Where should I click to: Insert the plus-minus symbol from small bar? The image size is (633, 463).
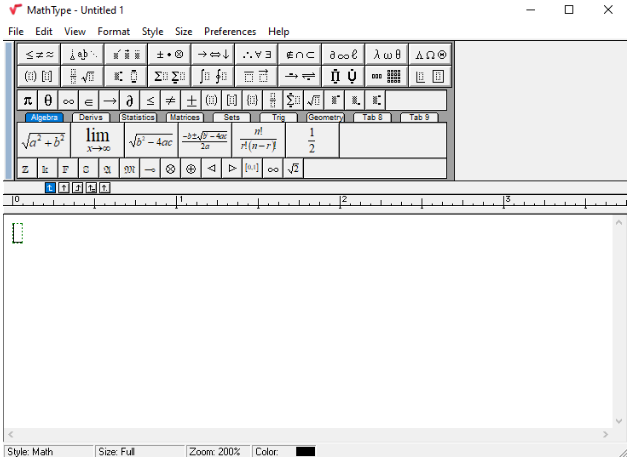191,100
